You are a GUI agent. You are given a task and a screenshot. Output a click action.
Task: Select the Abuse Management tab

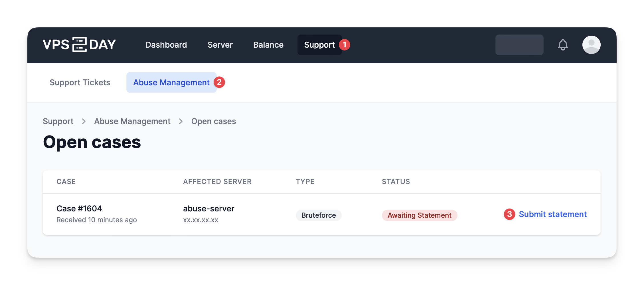click(x=171, y=82)
